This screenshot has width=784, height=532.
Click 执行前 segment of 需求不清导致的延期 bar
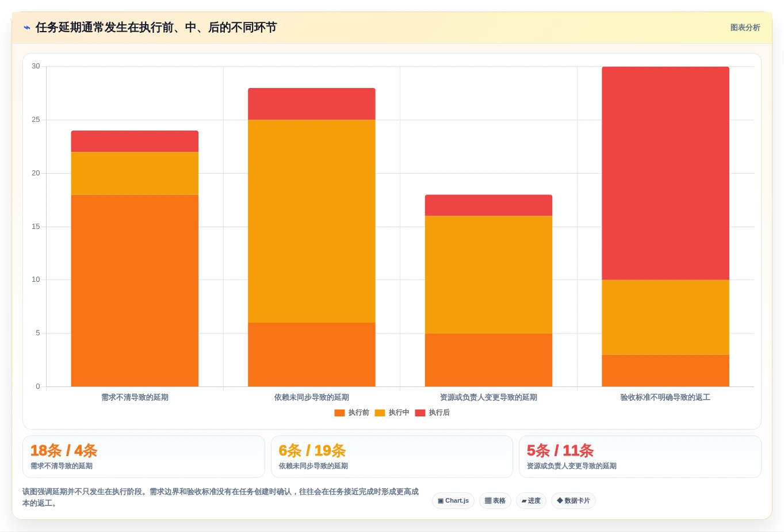pyautogui.click(x=135, y=290)
